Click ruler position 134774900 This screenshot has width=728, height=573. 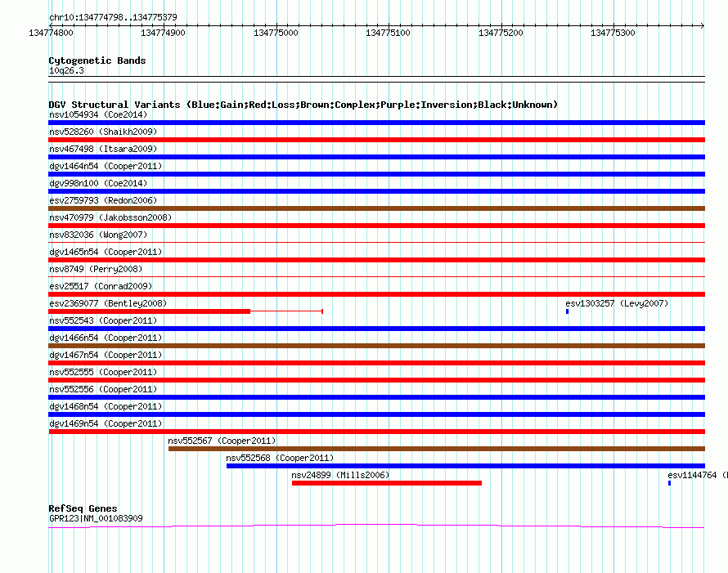click(x=163, y=33)
